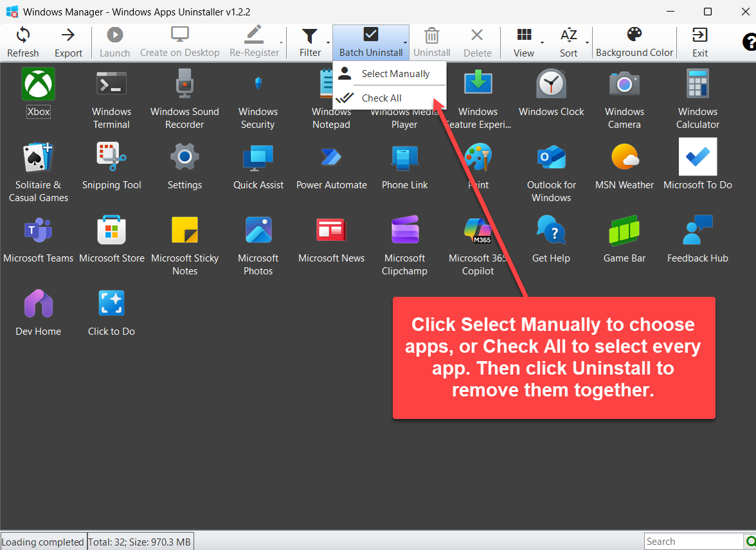The height and width of the screenshot is (550, 756).
Task: Select the Game Bar app
Action: click(x=624, y=240)
